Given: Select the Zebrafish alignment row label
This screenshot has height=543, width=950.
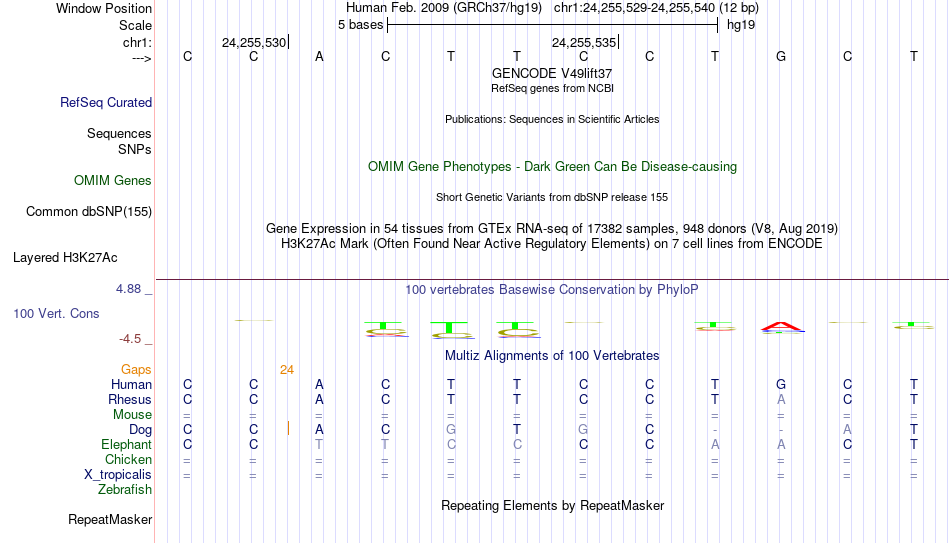Looking at the screenshot, I should (x=125, y=489).
